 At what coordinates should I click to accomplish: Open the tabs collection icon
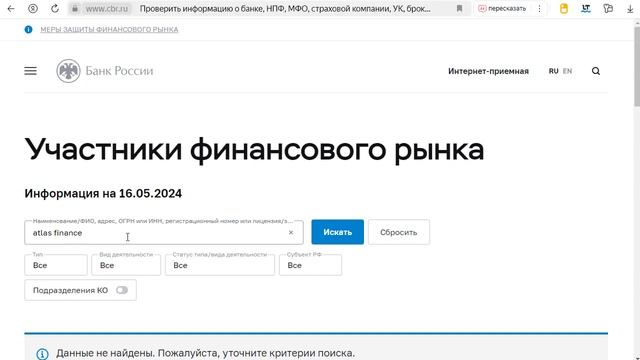click(x=608, y=9)
